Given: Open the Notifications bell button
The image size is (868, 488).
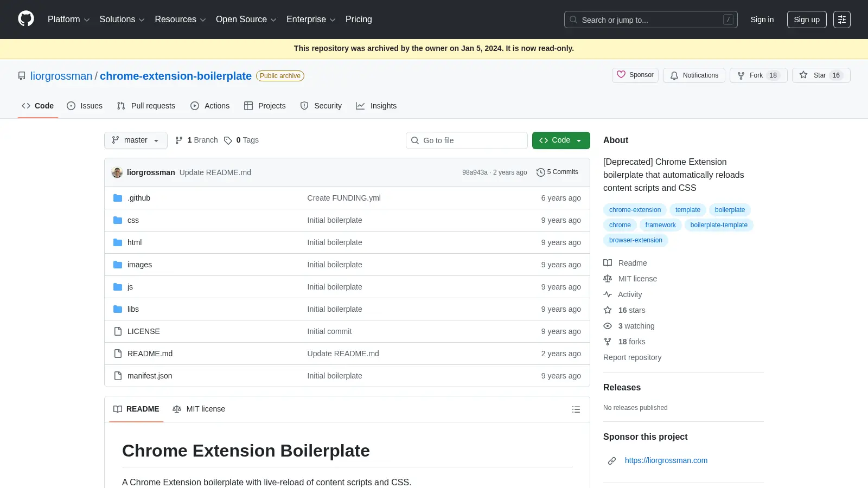Looking at the screenshot, I should [x=694, y=75].
